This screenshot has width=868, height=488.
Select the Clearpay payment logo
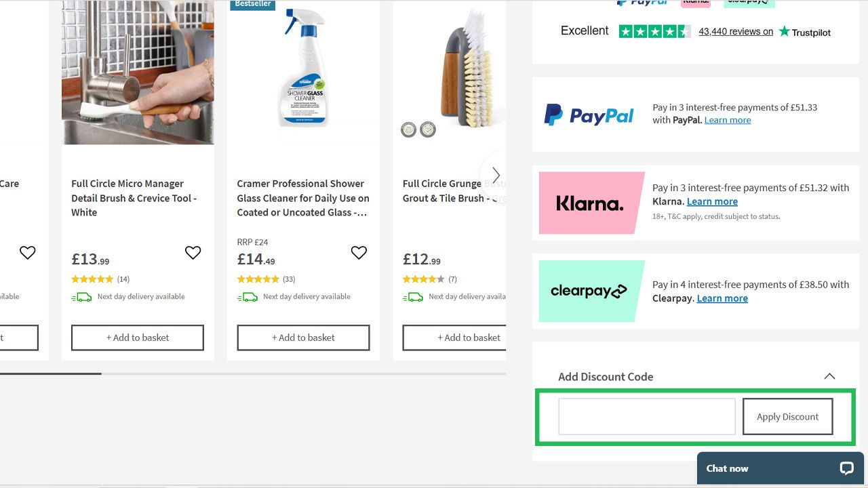(x=589, y=291)
